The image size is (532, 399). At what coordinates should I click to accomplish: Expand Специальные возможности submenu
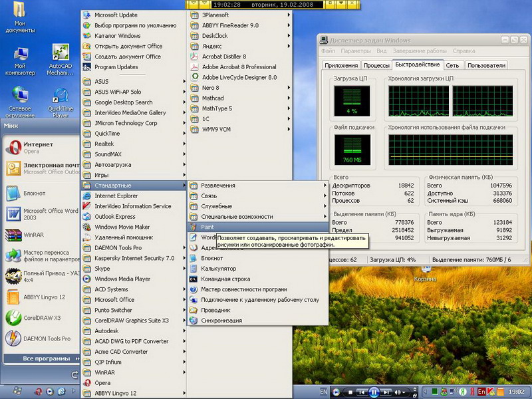pyautogui.click(x=258, y=217)
